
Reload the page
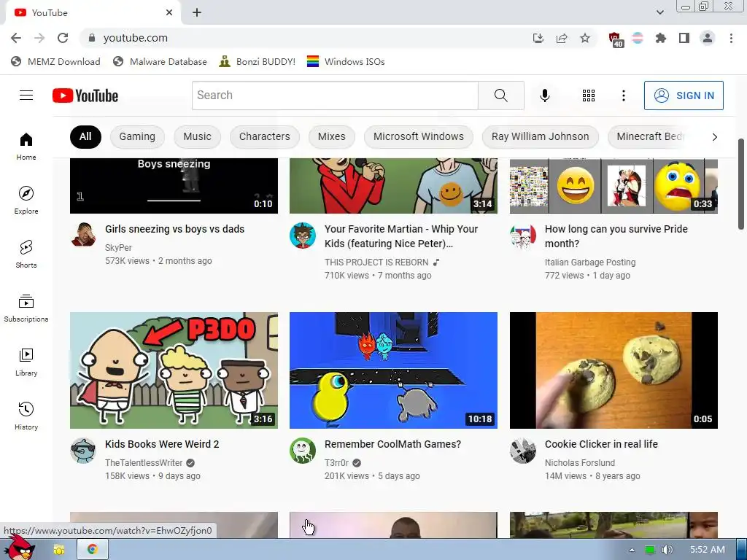tap(63, 38)
